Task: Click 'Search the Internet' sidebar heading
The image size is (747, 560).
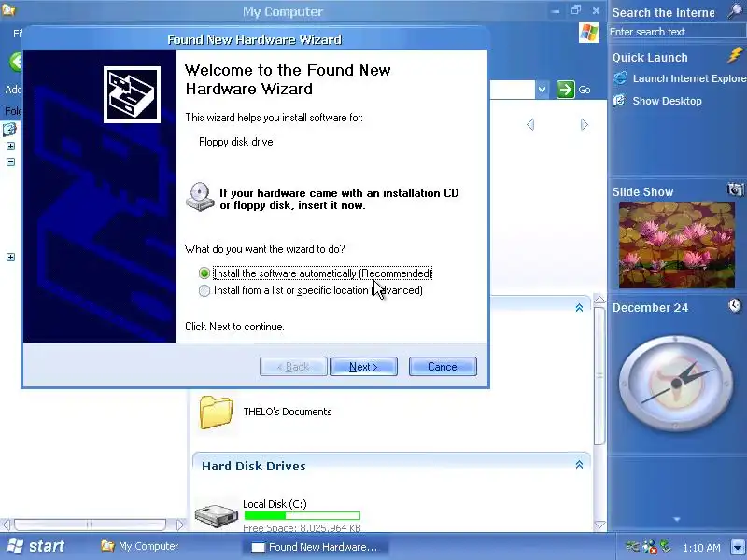Action: pos(664,13)
